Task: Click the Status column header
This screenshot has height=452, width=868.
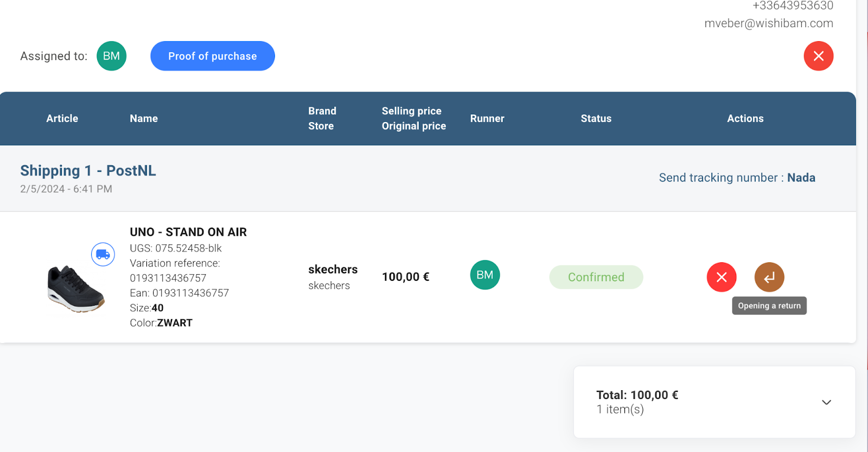Action: pos(596,118)
